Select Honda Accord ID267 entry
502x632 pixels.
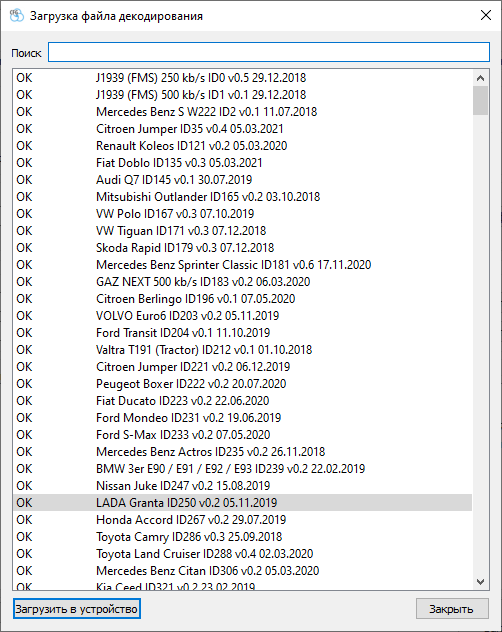(x=242, y=520)
